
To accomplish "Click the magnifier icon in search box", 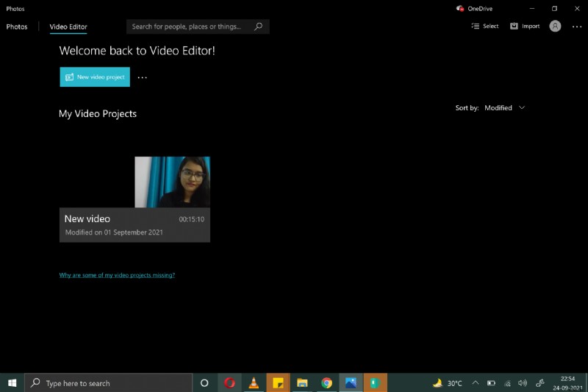I will click(259, 26).
